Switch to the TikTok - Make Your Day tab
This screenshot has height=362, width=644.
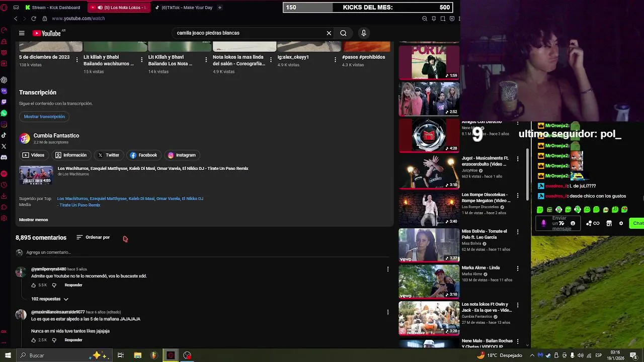(x=184, y=8)
